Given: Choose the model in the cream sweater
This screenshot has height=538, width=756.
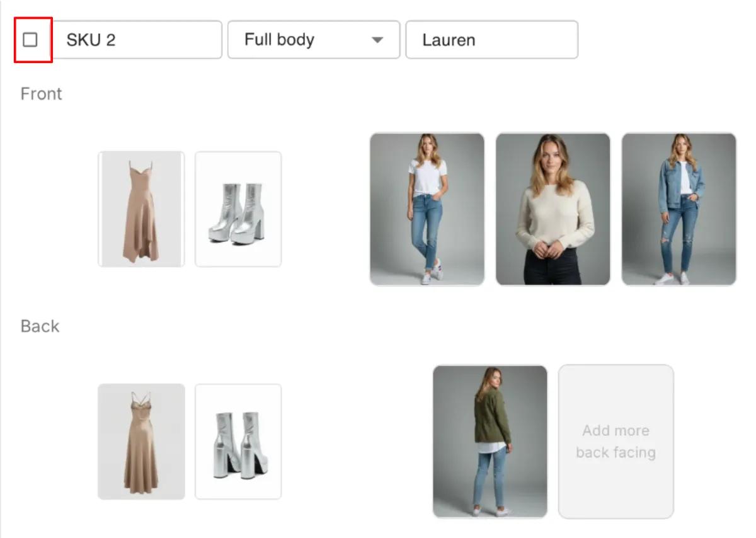Looking at the screenshot, I should pos(553,209).
